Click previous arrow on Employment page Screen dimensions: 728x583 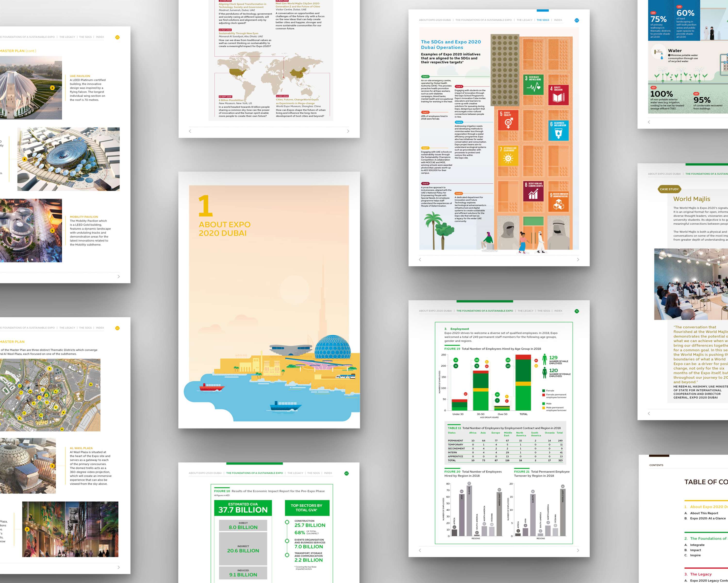click(x=420, y=550)
